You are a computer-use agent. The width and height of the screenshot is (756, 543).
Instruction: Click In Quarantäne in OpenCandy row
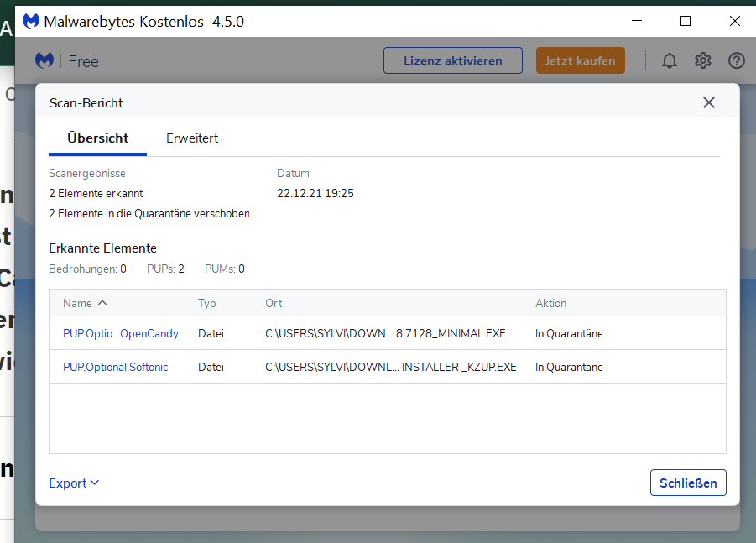pos(569,334)
